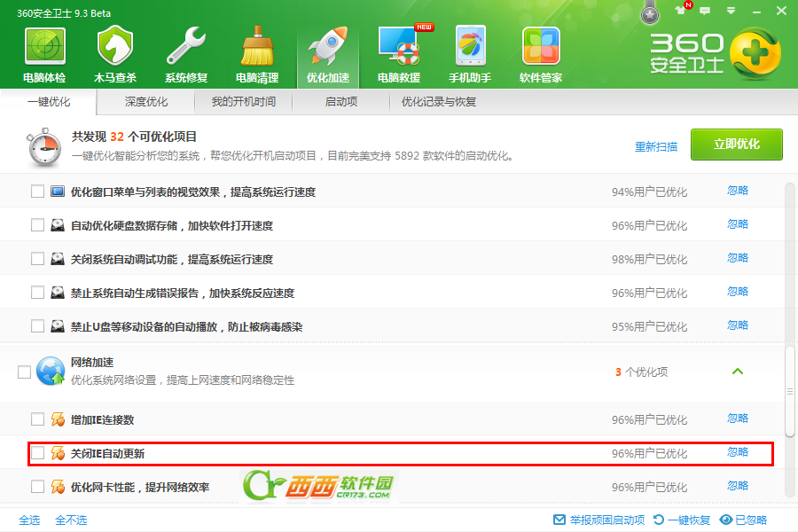Click disk icon of 禁止系统自动生成错误报告 row

coord(58,293)
